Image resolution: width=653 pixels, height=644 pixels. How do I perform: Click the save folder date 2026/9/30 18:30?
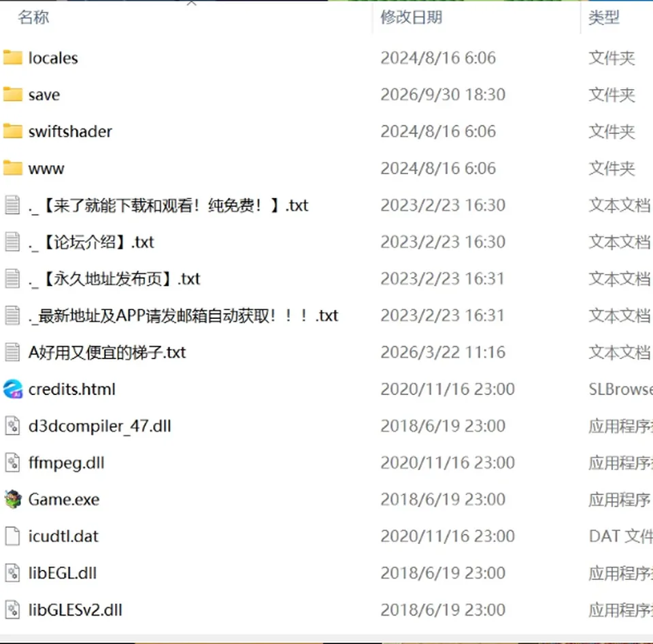tap(443, 95)
